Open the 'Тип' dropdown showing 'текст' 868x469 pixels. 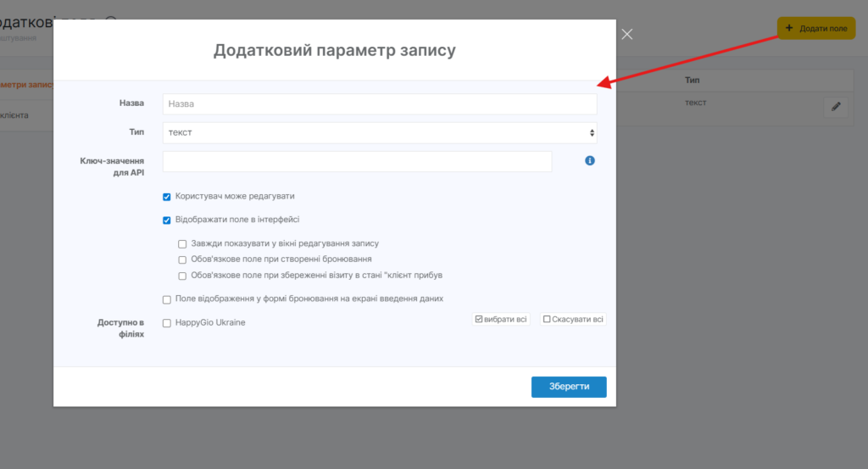[379, 132]
